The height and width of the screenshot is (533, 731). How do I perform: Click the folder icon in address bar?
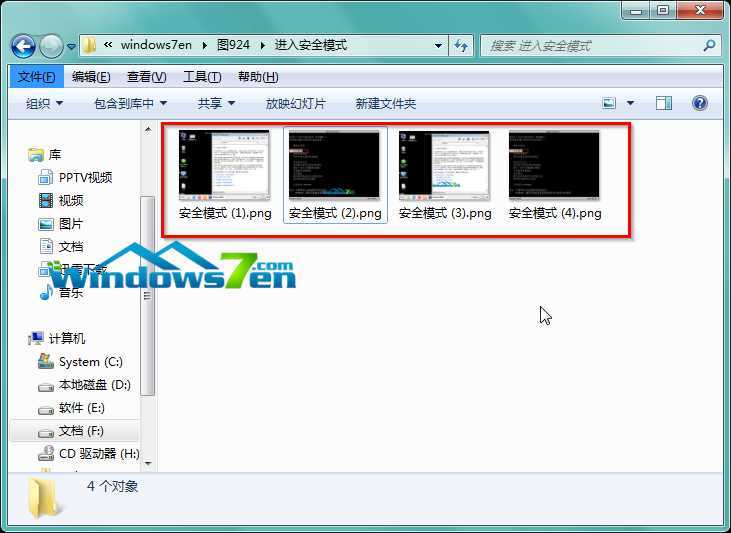click(x=89, y=45)
